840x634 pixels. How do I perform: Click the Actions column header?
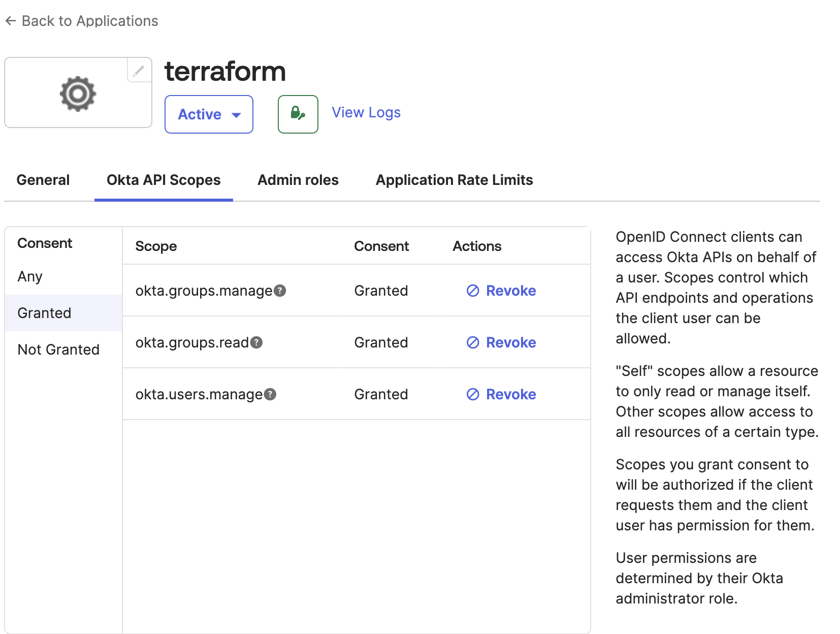(477, 246)
